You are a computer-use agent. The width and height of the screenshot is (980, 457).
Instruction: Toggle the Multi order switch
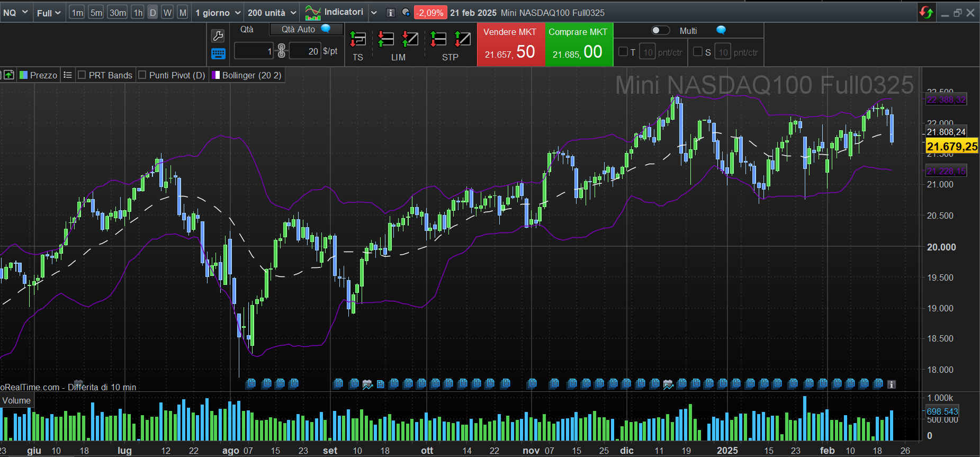click(x=660, y=31)
